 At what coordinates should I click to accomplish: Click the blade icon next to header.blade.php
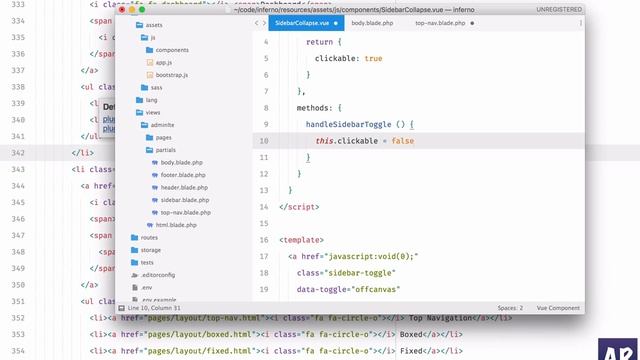pos(155,188)
